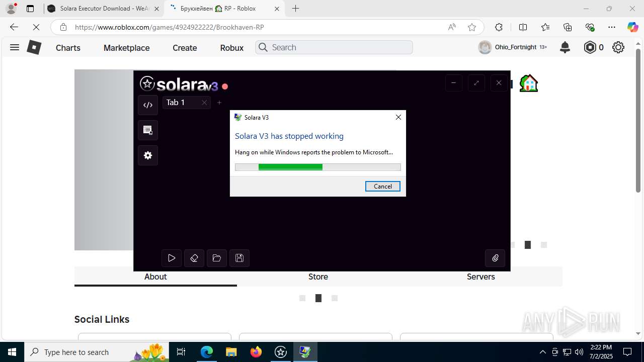644x362 pixels.
Task: Open the Charts page
Action: 68,48
